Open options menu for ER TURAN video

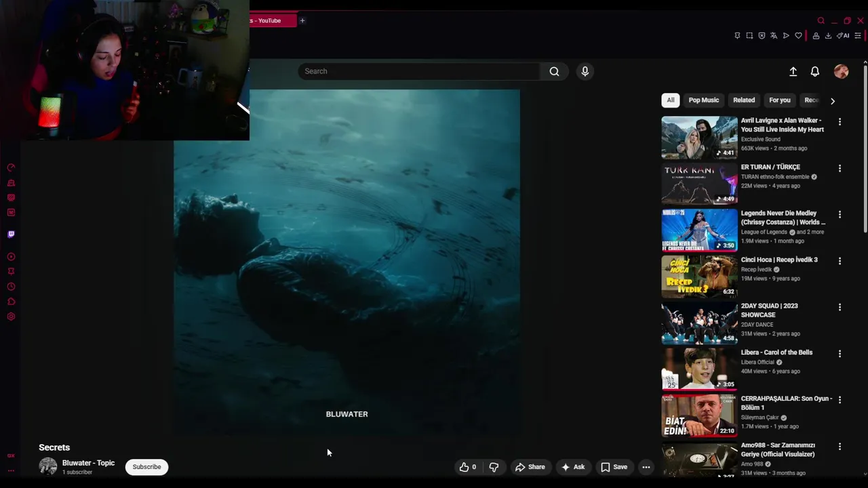[840, 168]
